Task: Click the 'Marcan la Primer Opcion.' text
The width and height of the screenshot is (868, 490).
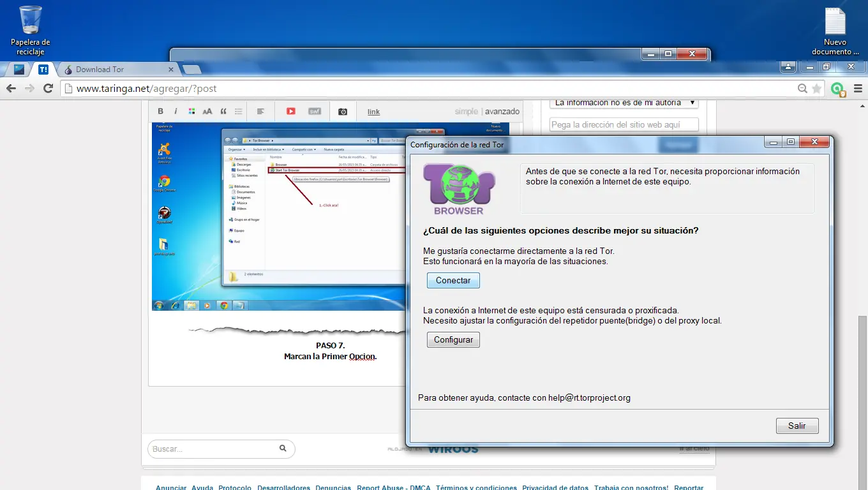Action: [x=330, y=357]
